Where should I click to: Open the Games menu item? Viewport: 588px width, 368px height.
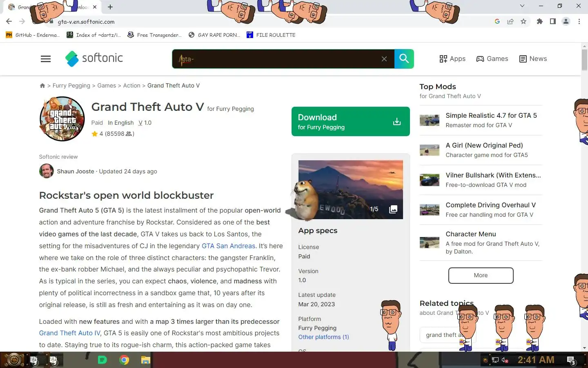[x=492, y=59]
